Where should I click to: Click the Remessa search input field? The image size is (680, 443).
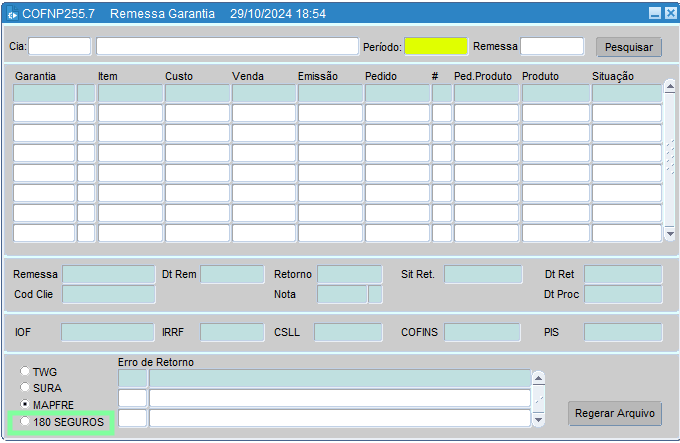pos(552,46)
